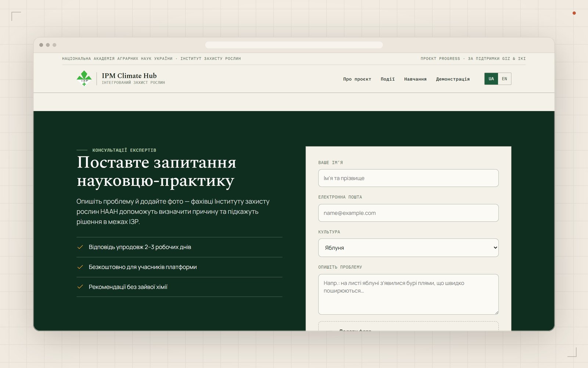Expand the Культура dropdown showing Яблуня
The image size is (588, 368).
pos(408,248)
